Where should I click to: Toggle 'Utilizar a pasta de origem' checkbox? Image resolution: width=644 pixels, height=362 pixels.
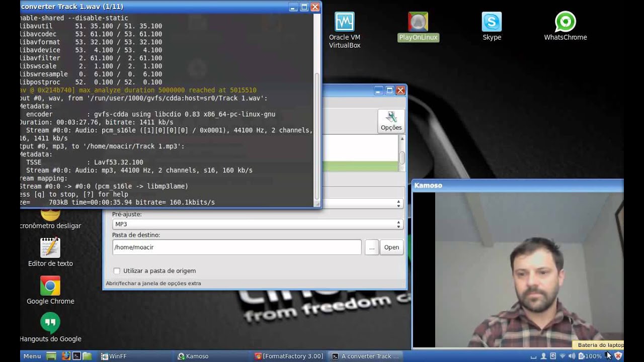coord(117,271)
